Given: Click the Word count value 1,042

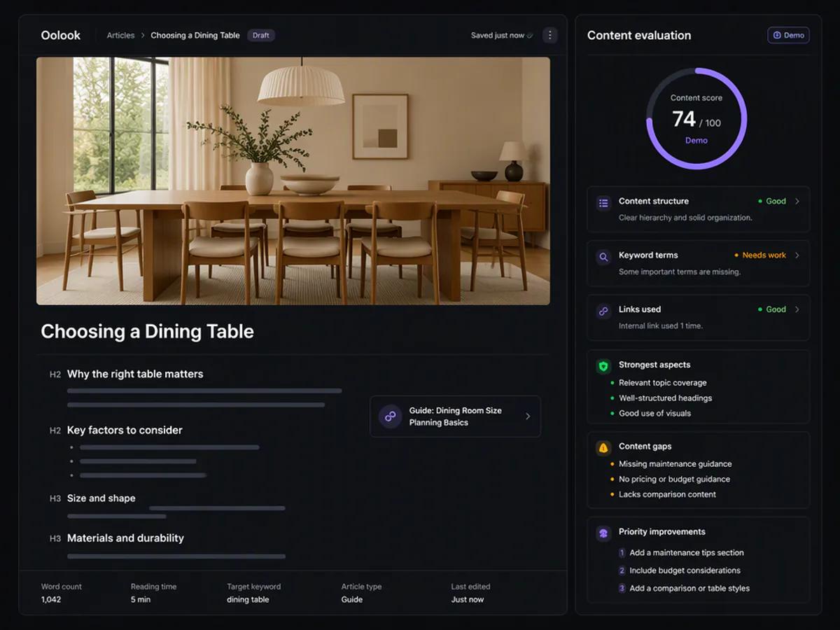Looking at the screenshot, I should coord(51,600).
